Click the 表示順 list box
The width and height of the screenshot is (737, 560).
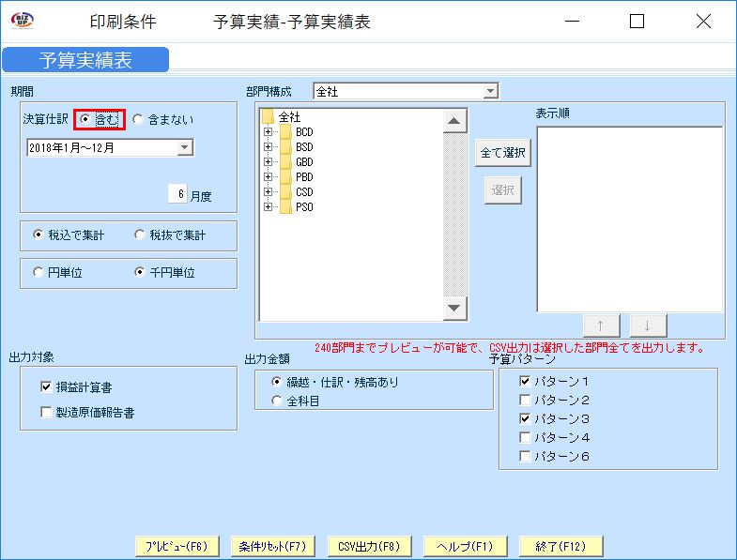click(630, 219)
